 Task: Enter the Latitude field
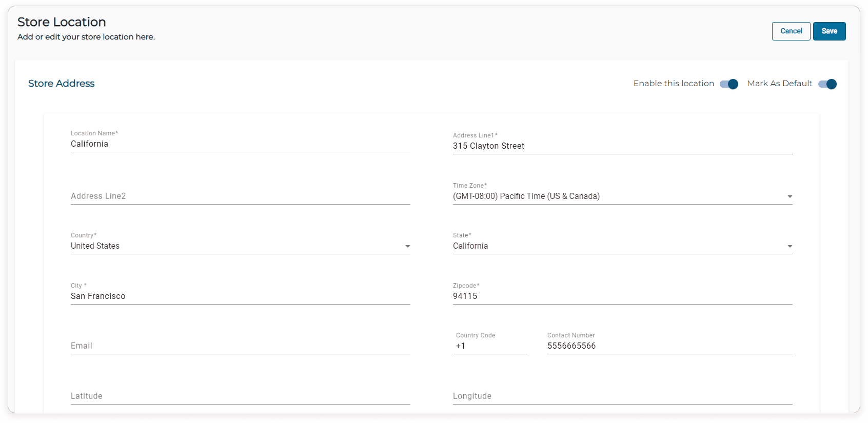[x=240, y=396]
